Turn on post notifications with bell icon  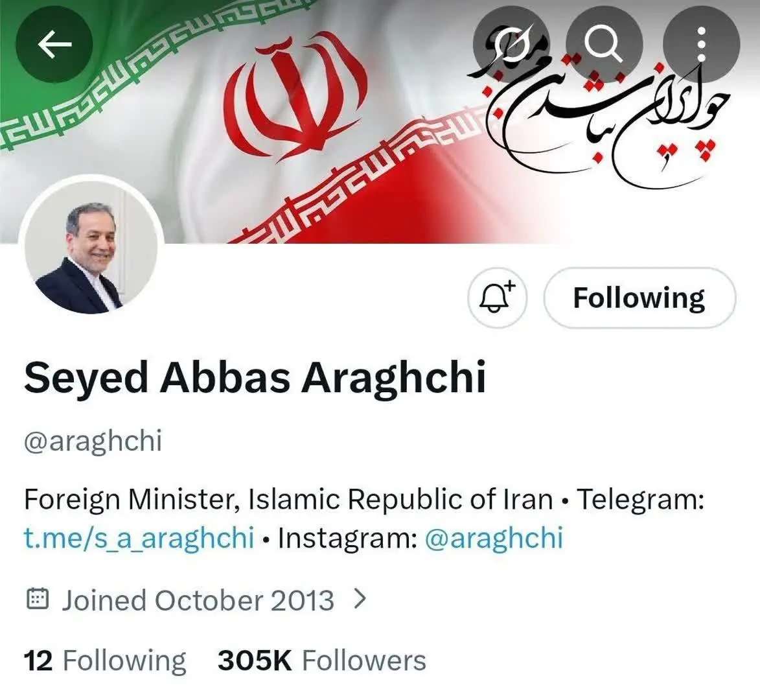pyautogui.click(x=498, y=297)
